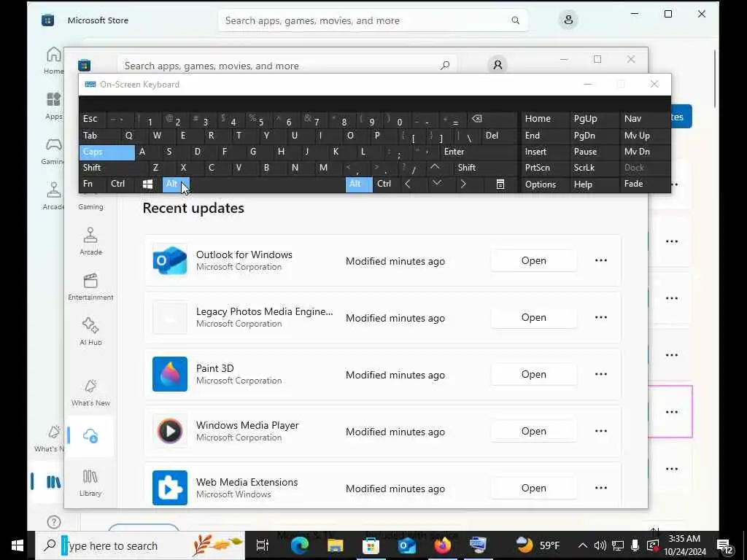The image size is (747, 560).
Task: Toggle the left Ctrl key
Action: 121,184
